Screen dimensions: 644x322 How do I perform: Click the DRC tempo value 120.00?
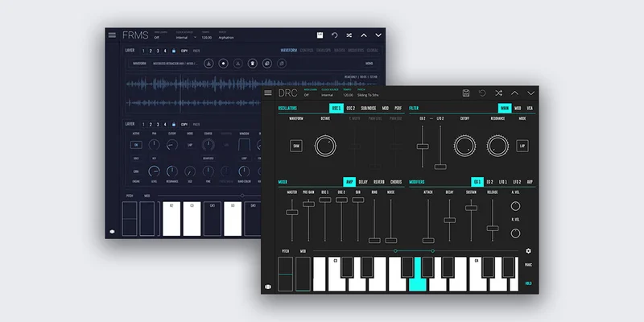point(348,95)
